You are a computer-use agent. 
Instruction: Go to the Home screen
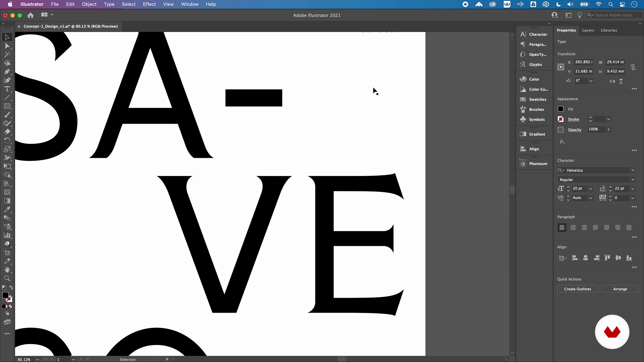(x=31, y=15)
